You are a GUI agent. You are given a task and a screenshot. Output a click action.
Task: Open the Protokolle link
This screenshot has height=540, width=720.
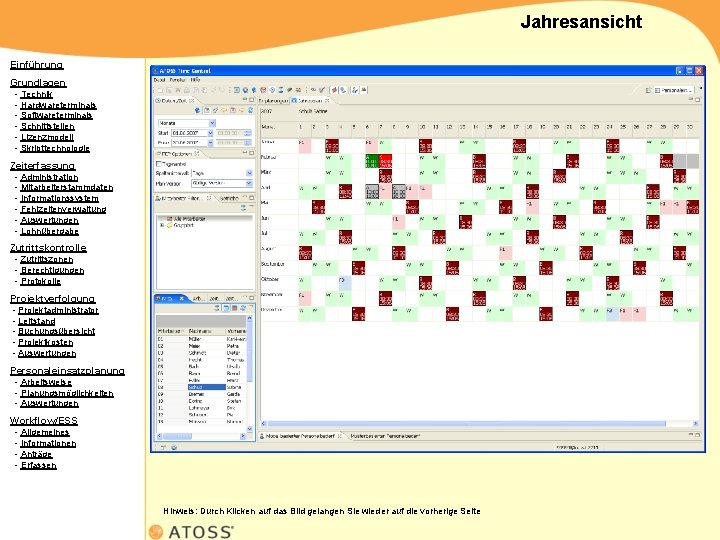click(40, 281)
